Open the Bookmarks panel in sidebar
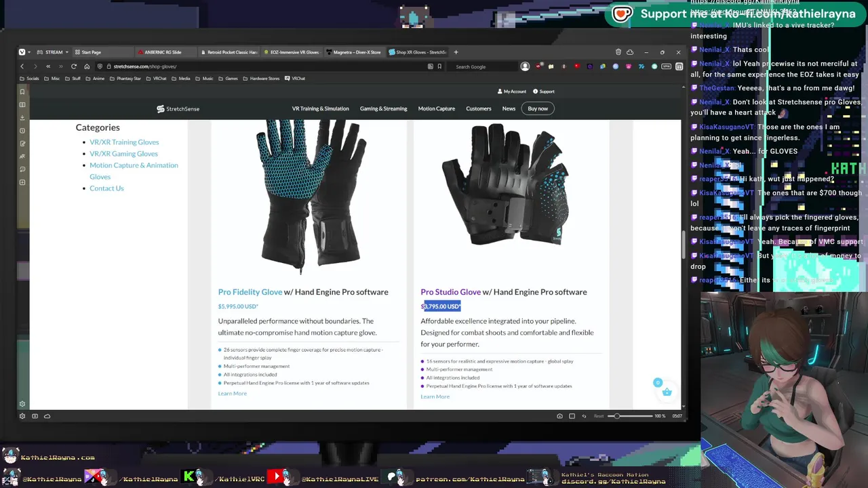 click(22, 91)
